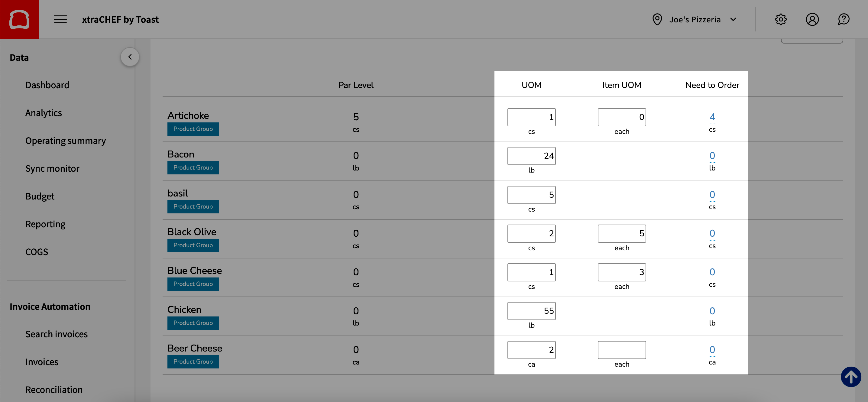Click the Need to Order link for Chicken
Image resolution: width=868 pixels, height=402 pixels.
click(712, 311)
